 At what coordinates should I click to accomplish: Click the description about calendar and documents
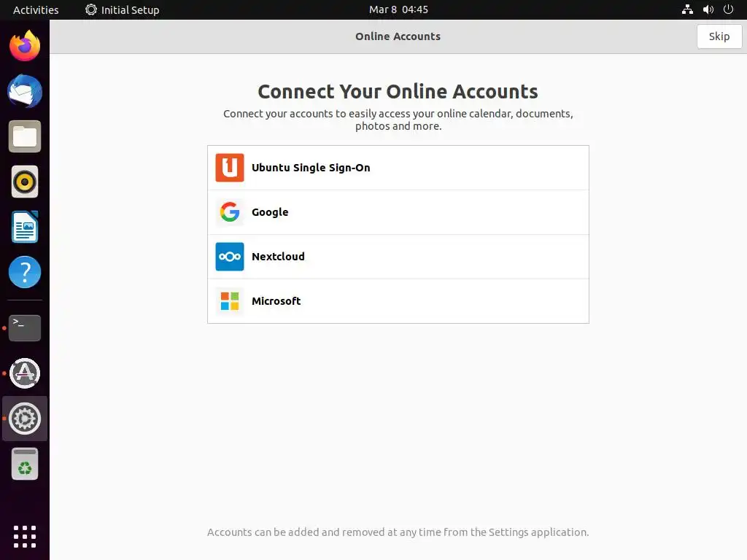[x=398, y=120]
